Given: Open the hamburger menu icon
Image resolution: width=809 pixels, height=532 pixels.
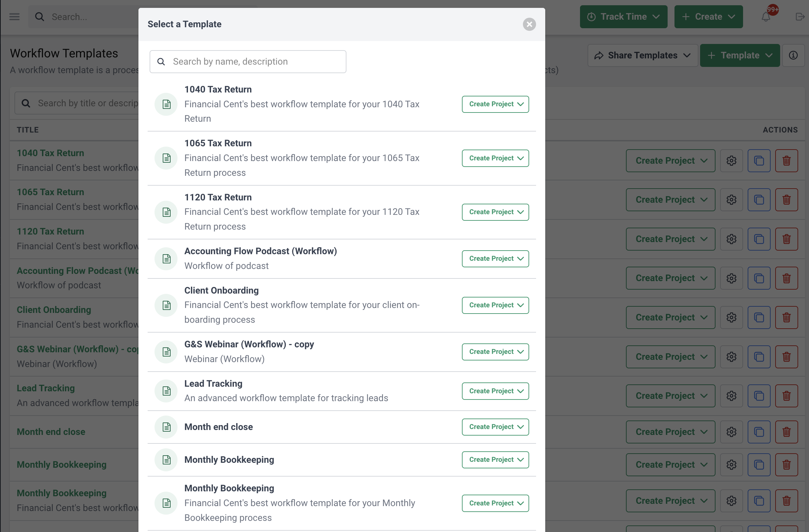Looking at the screenshot, I should 14,17.
